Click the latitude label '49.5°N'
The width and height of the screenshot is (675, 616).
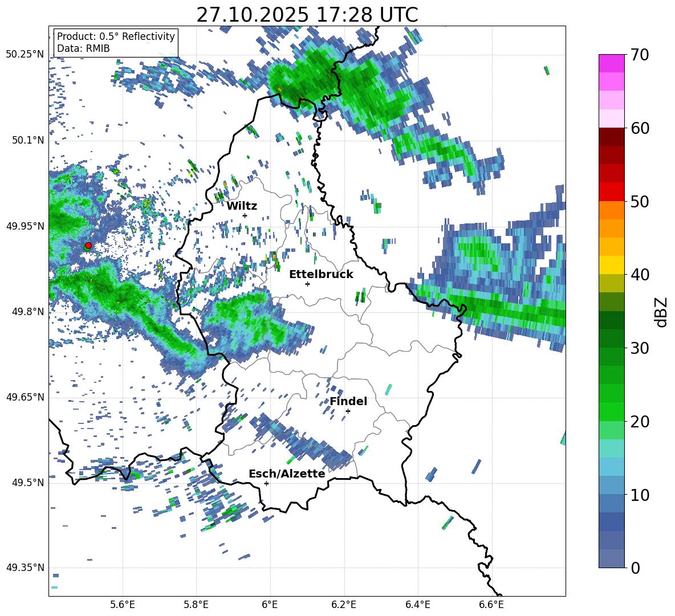tap(27, 483)
